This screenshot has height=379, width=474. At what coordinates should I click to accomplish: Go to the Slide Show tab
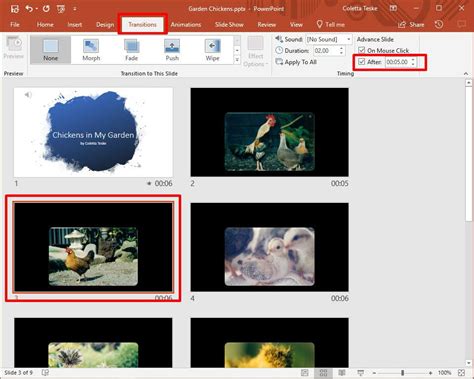pyautogui.click(x=229, y=24)
